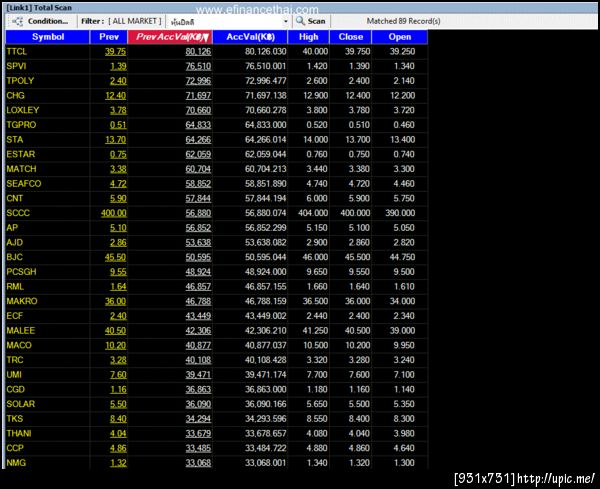Click the Condition icon in toolbar

18,21
